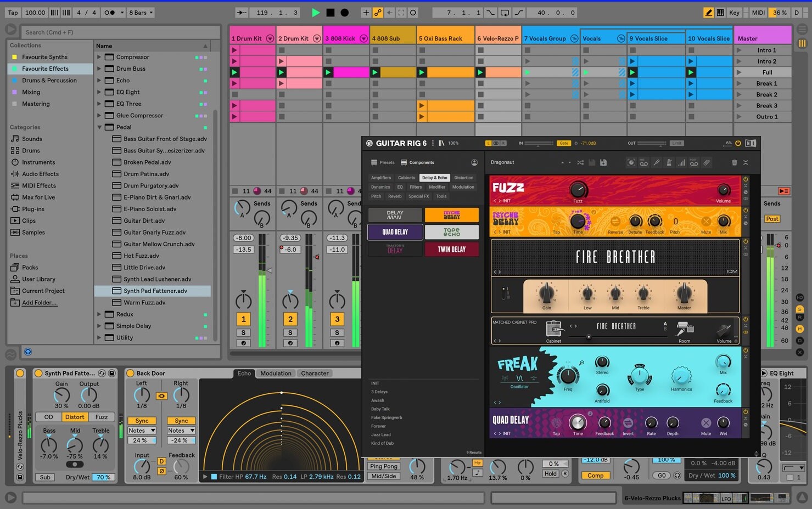The width and height of the screenshot is (812, 509).
Task: Toggle the Back Door device activator
Action: 131,373
